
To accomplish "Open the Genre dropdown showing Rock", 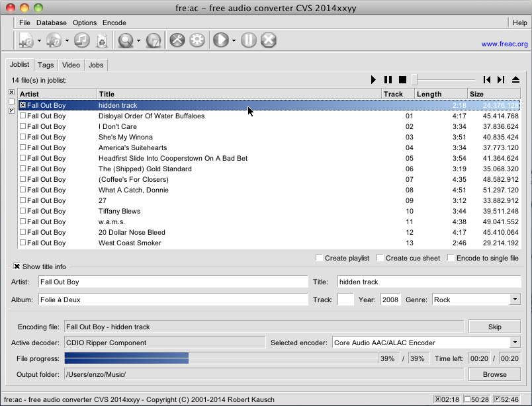I will [515, 300].
